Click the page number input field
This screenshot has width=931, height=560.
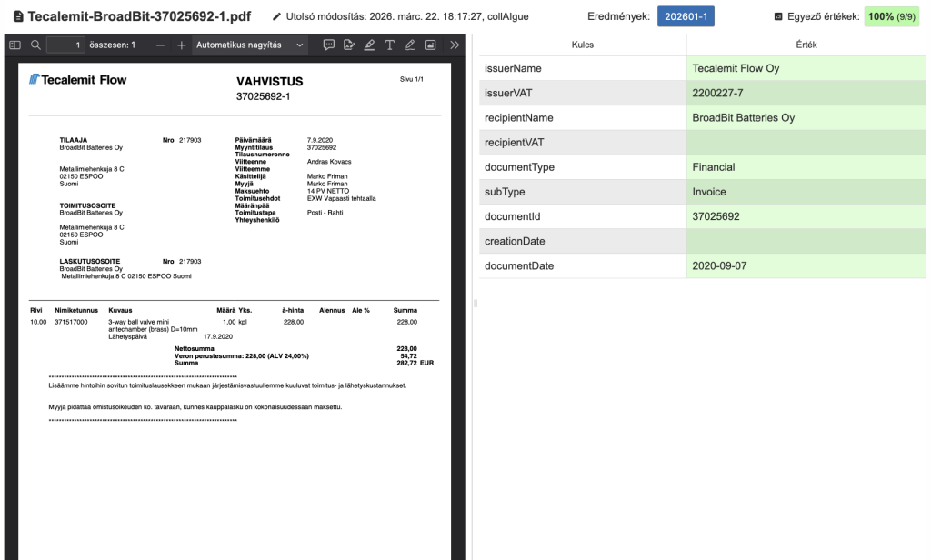tap(65, 45)
